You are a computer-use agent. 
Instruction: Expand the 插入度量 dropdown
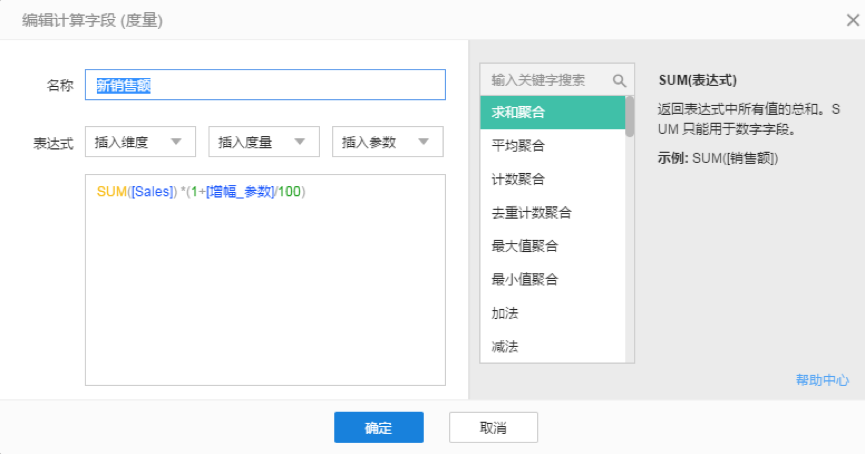click(x=263, y=142)
